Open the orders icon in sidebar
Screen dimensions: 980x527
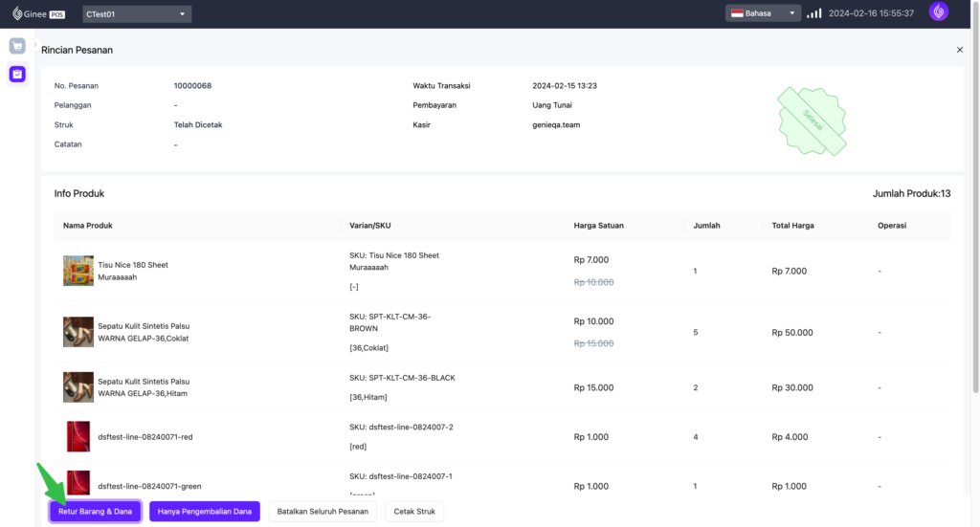(x=17, y=75)
